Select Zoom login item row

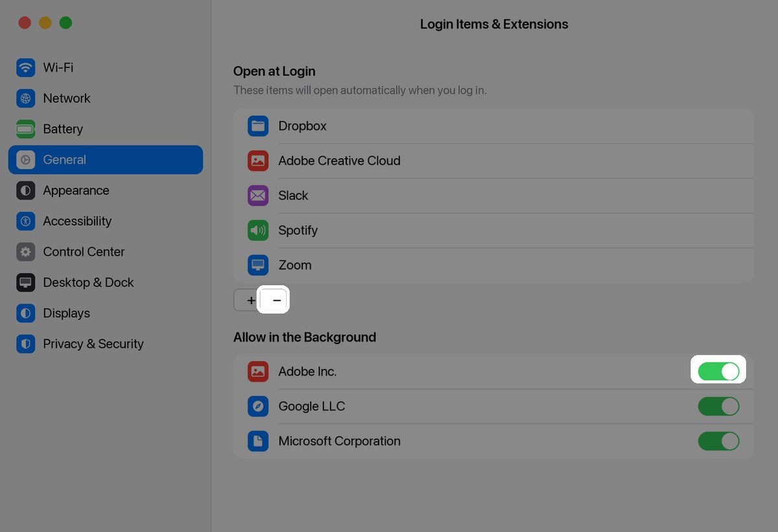click(493, 265)
